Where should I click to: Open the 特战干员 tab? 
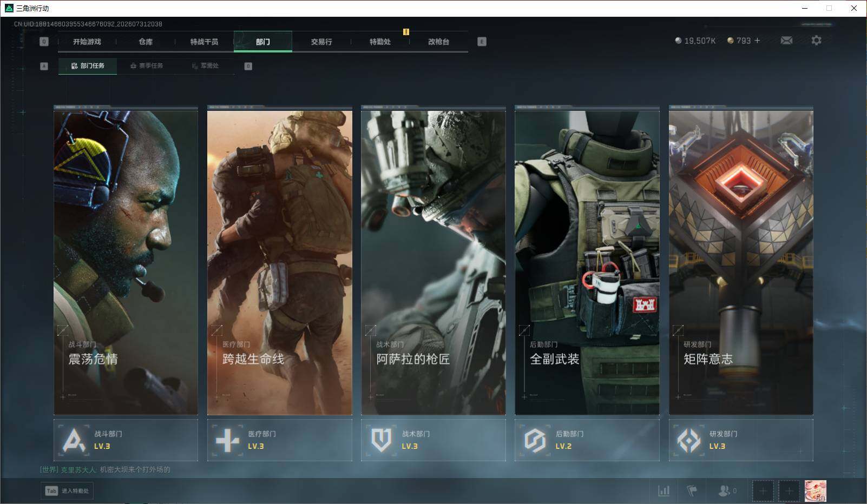pos(204,42)
